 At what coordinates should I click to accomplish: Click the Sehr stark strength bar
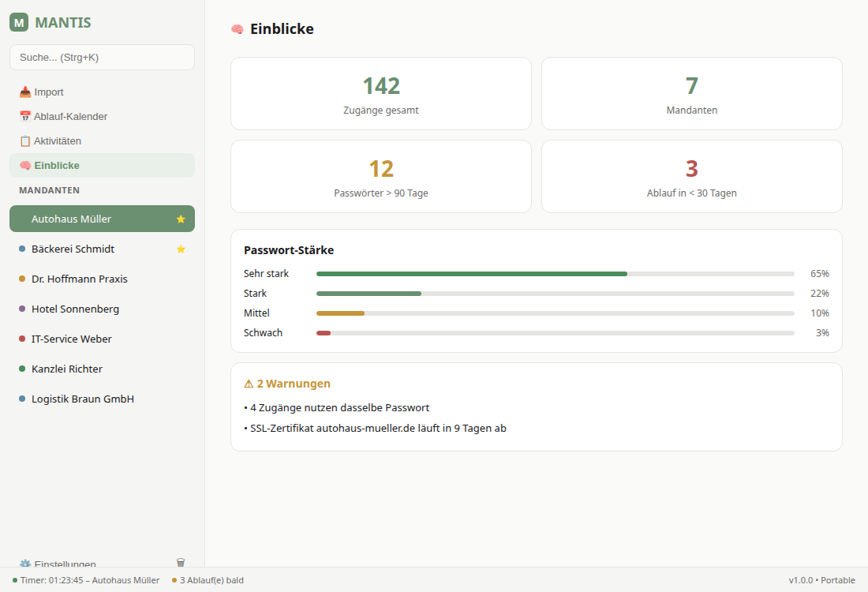(472, 274)
